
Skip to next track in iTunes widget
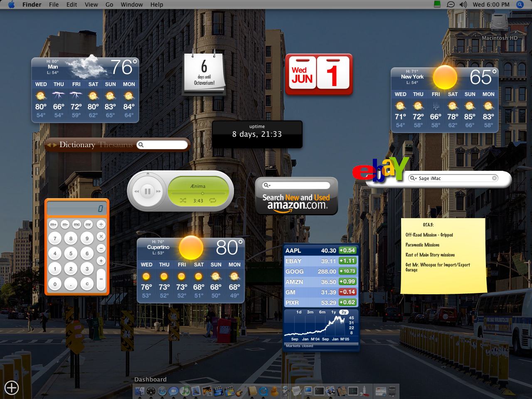[158, 192]
